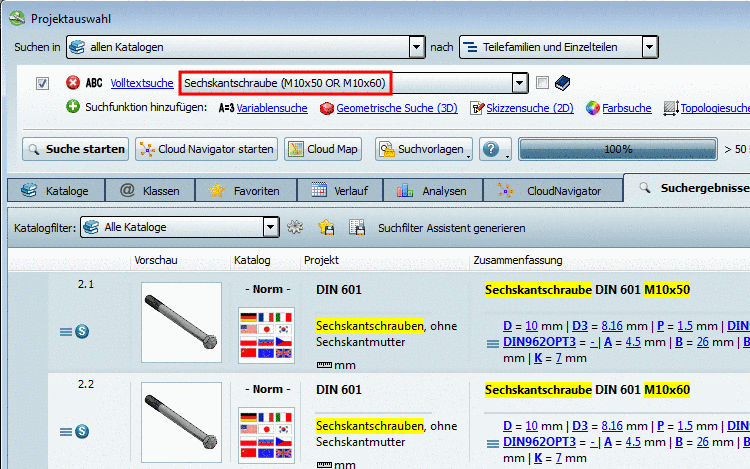The image size is (750, 469).
Task: Click the ABC full-text icon
Action: [94, 83]
